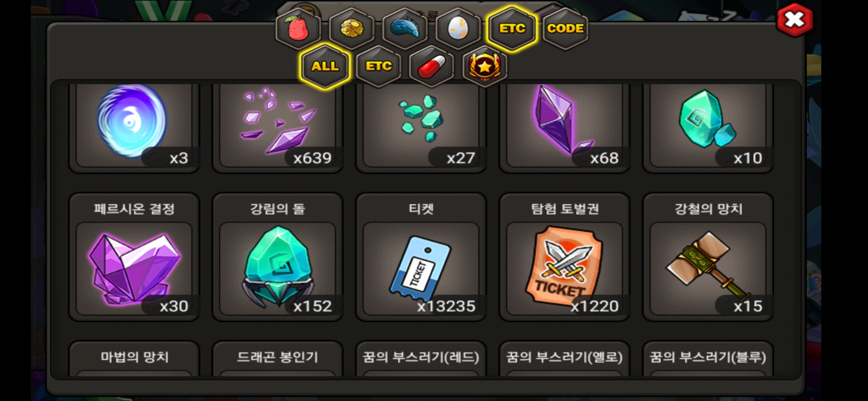Choose the ALL sub-filter
The width and height of the screenshot is (868, 401).
click(325, 67)
